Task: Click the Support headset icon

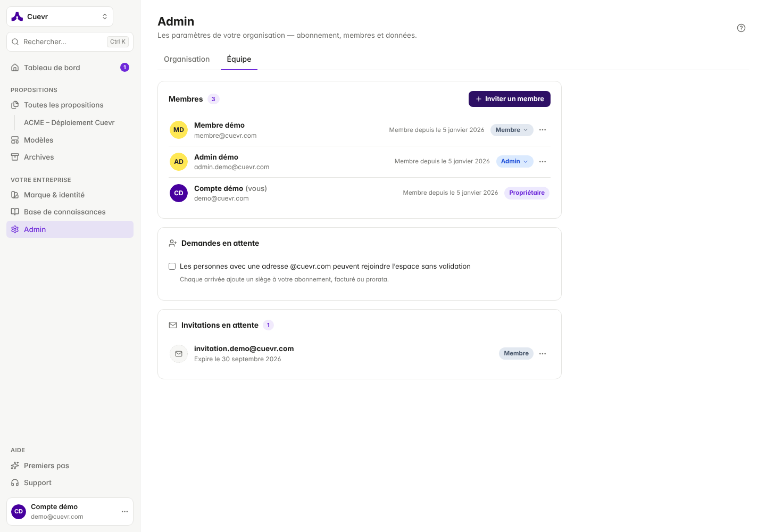Action: (15, 483)
